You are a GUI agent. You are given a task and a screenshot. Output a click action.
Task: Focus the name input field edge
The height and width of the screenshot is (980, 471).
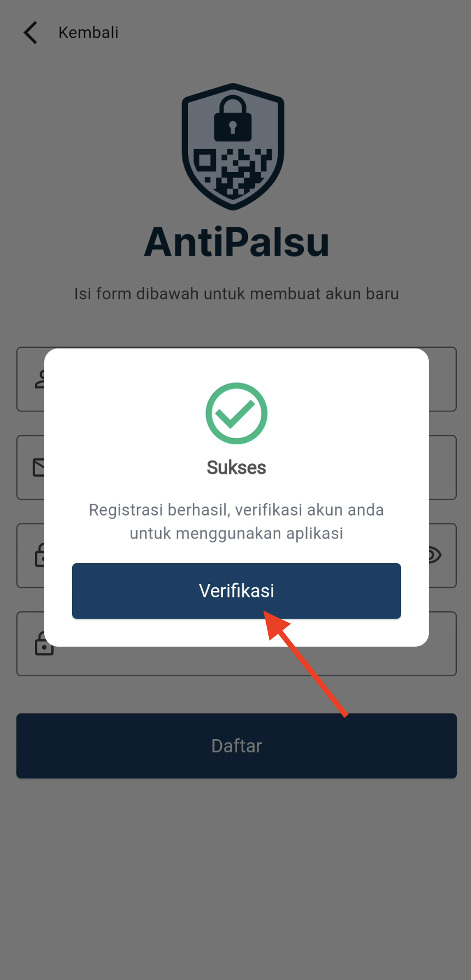point(443,379)
